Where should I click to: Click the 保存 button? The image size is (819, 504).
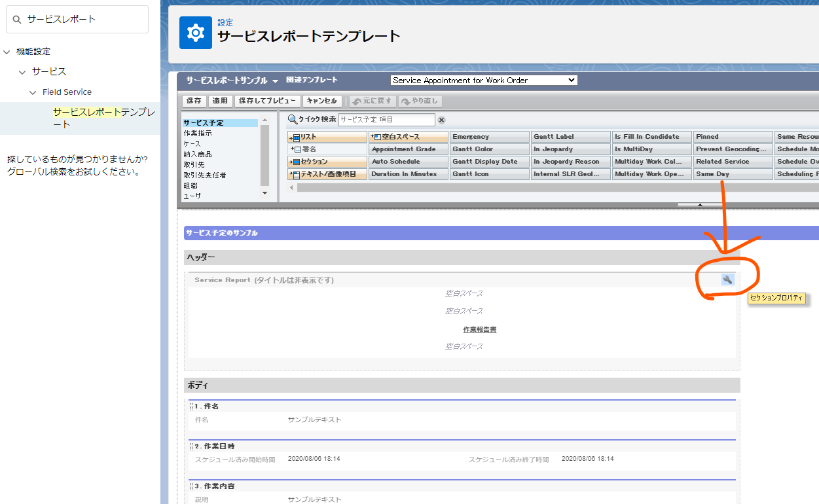(x=194, y=101)
